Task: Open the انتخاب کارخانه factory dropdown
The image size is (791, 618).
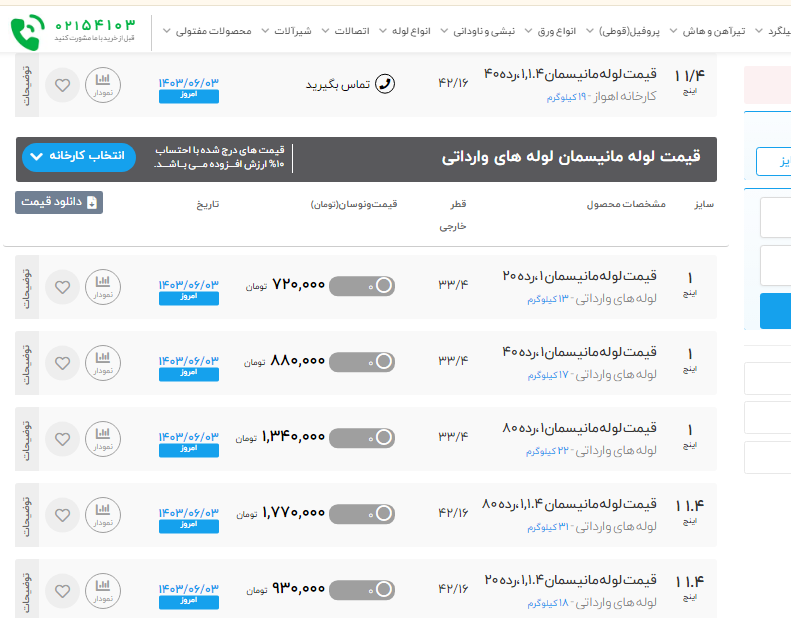Action: pos(77,156)
